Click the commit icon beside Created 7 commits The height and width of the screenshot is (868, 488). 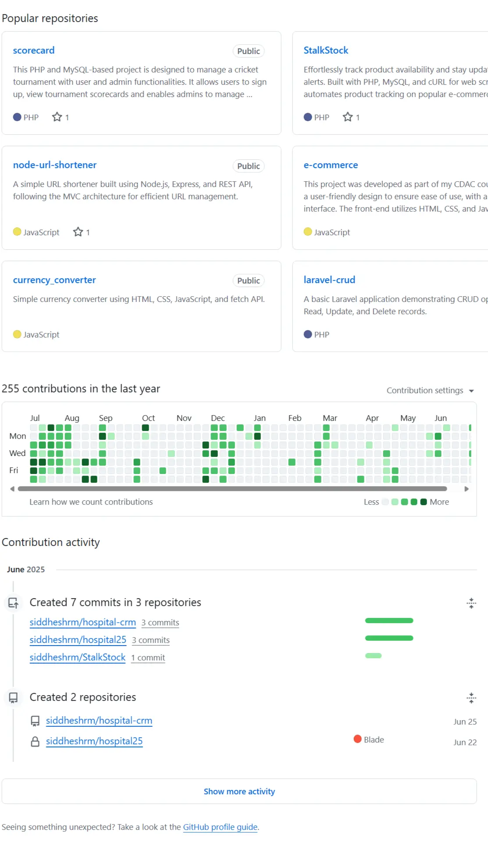point(14,603)
